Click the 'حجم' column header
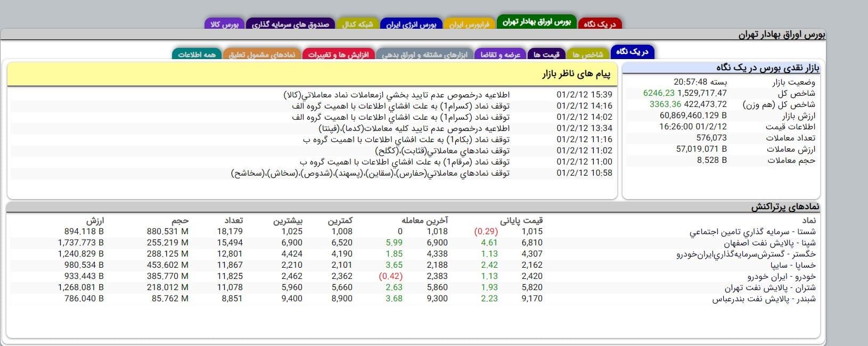Viewport: 868px width, 346px height. click(x=180, y=220)
